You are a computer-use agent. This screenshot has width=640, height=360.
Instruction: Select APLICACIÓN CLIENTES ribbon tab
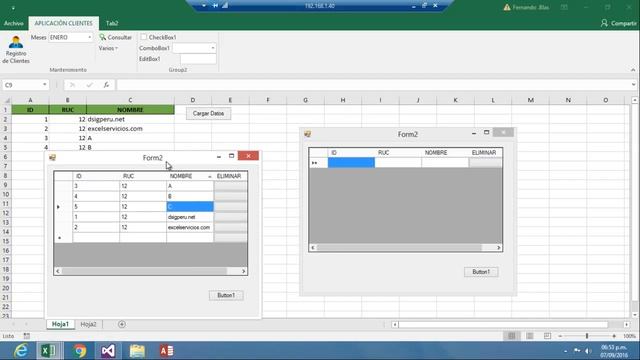63,23
